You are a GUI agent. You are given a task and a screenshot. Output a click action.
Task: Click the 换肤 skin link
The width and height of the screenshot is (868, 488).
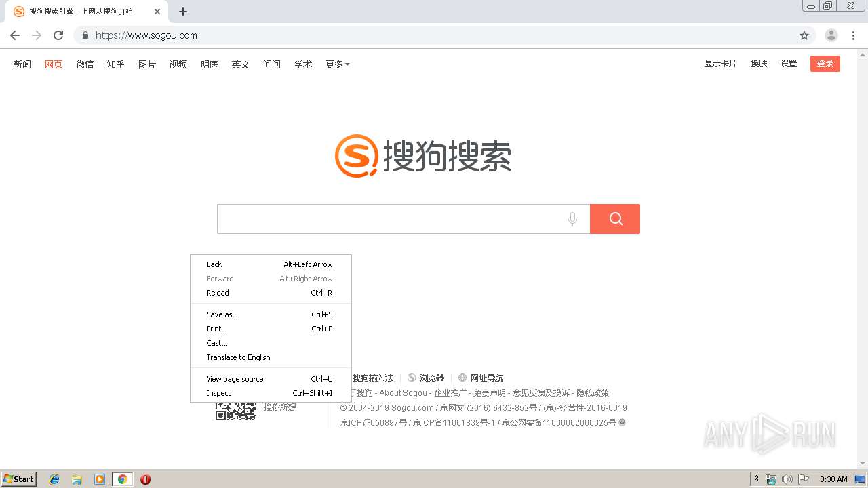coord(759,64)
